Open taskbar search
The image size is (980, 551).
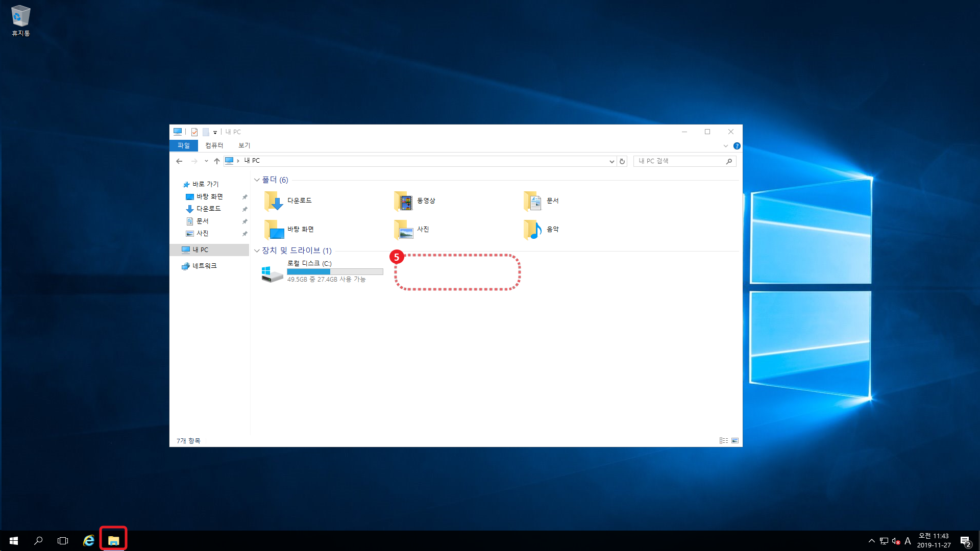click(x=38, y=541)
